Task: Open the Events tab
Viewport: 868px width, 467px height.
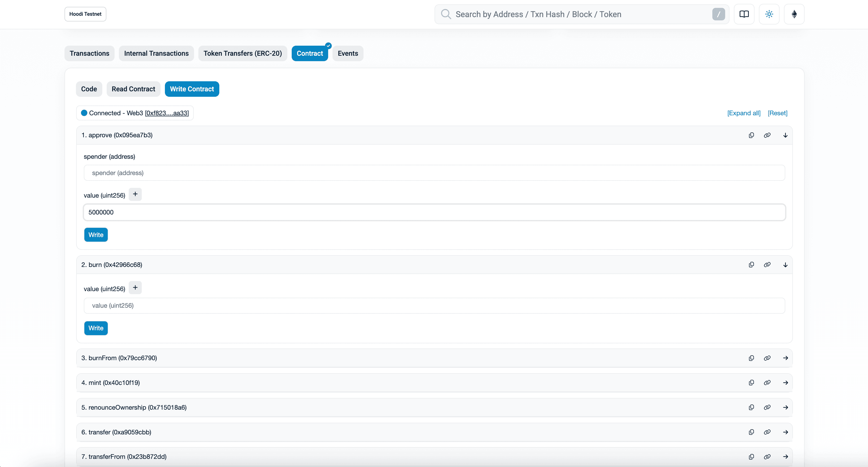Action: [x=348, y=53]
